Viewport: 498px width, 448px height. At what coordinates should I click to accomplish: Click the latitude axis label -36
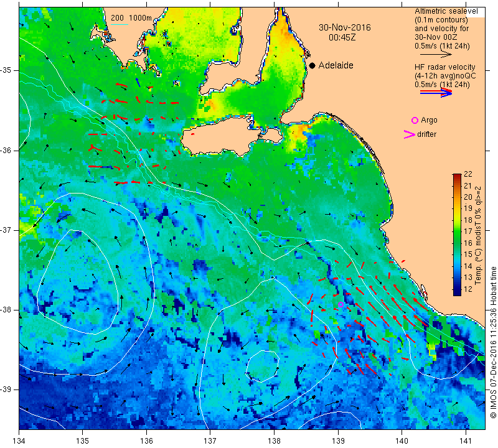coord(6,150)
